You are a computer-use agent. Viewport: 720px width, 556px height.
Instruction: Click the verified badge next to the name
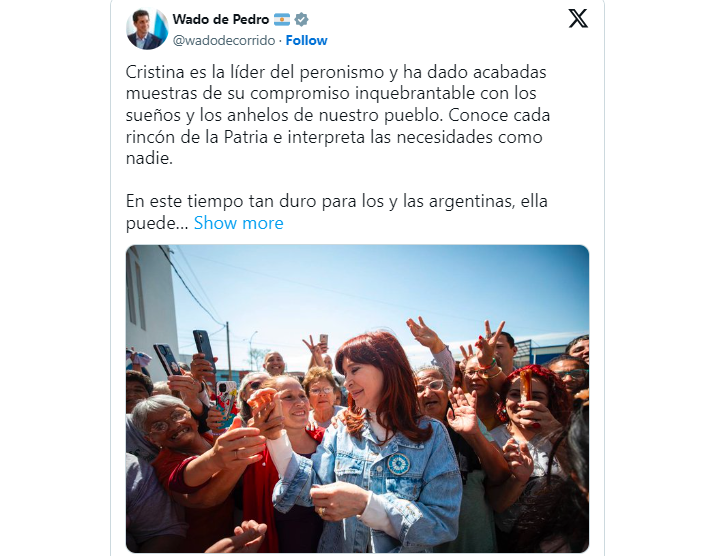pos(301,19)
